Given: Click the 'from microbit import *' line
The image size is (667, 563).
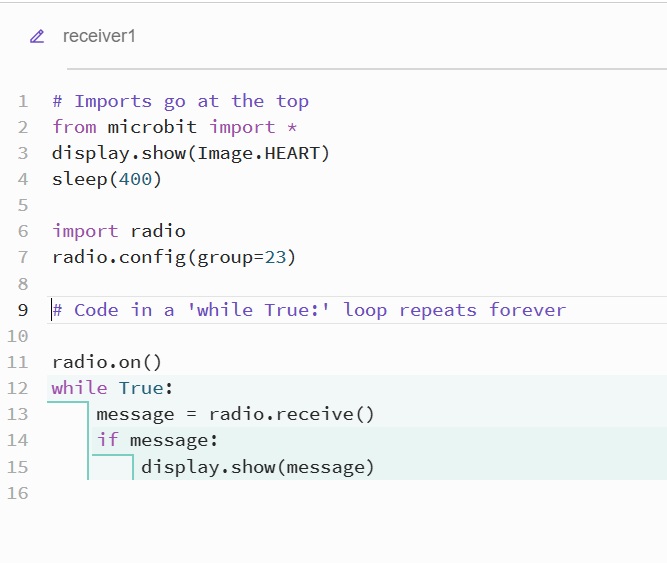Looking at the screenshot, I should [175, 127].
